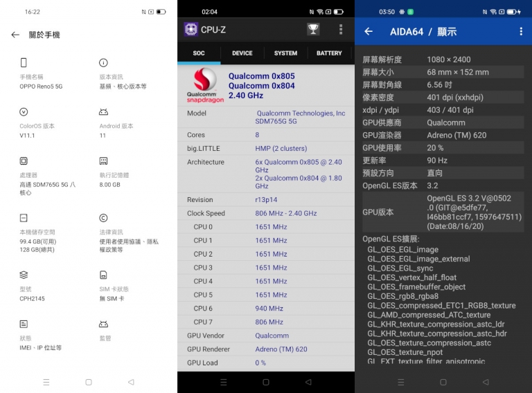Screen dimensions: 532x393
Task: Tap the device storage icon
Action: pos(24,218)
